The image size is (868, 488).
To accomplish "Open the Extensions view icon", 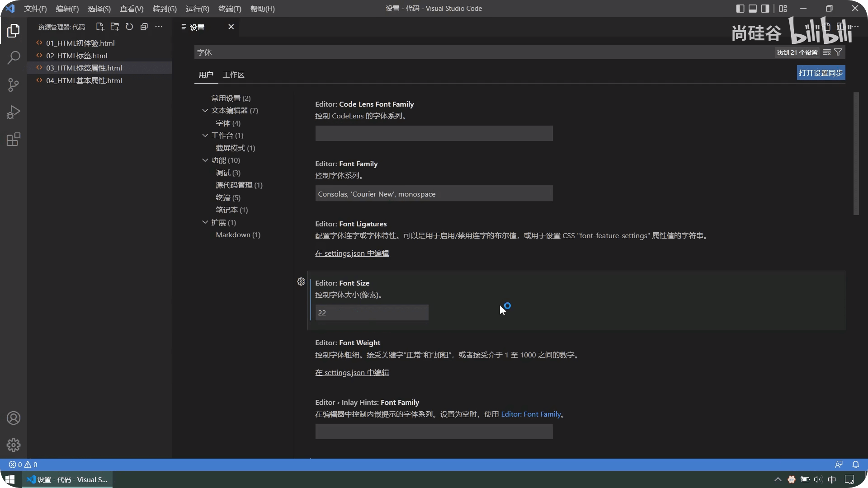I will click(x=14, y=139).
